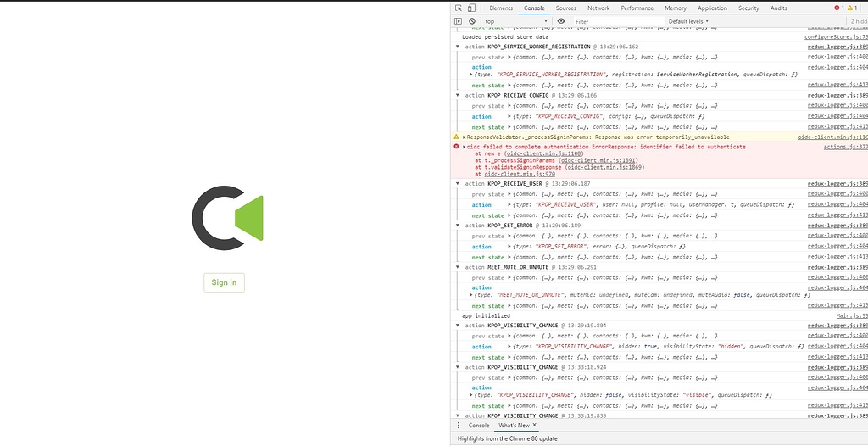Open the Application tab
The width and height of the screenshot is (868, 446).
click(712, 8)
